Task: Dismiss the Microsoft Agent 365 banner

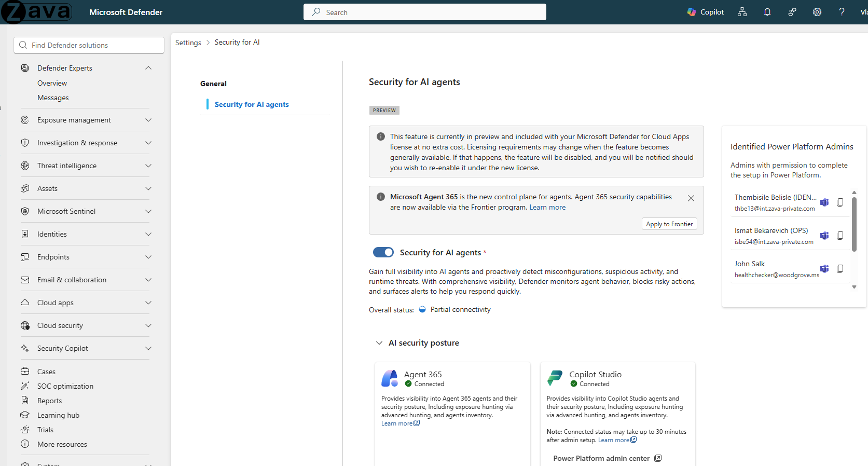Action: coord(691,198)
